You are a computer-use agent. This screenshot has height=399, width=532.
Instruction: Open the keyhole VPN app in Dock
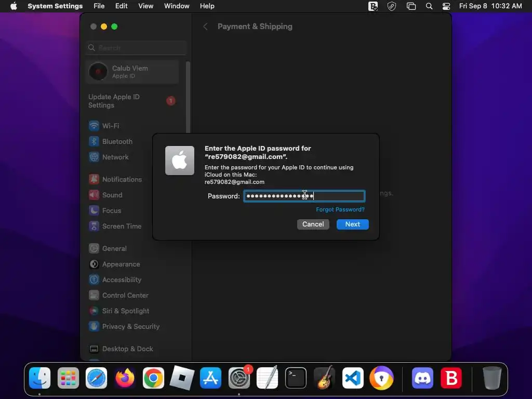click(x=381, y=378)
